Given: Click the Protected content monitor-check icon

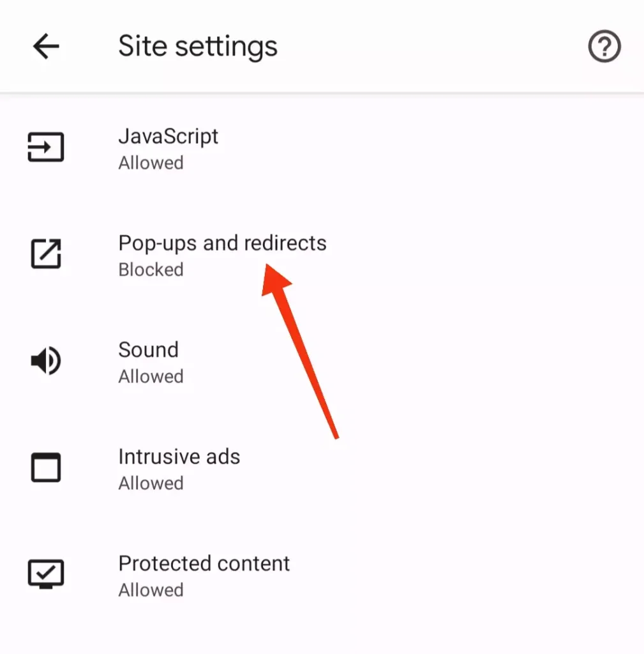Looking at the screenshot, I should point(46,574).
